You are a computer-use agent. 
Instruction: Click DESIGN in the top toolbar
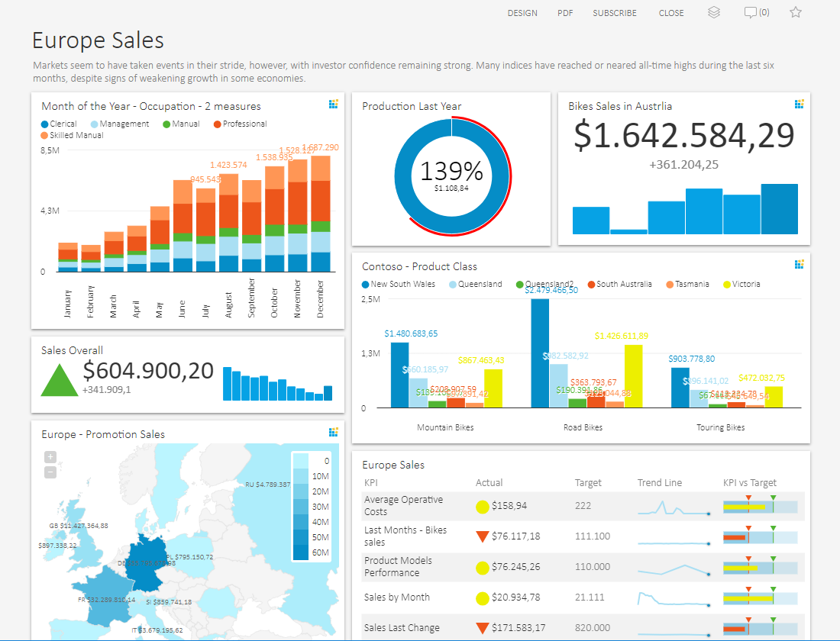(x=522, y=13)
